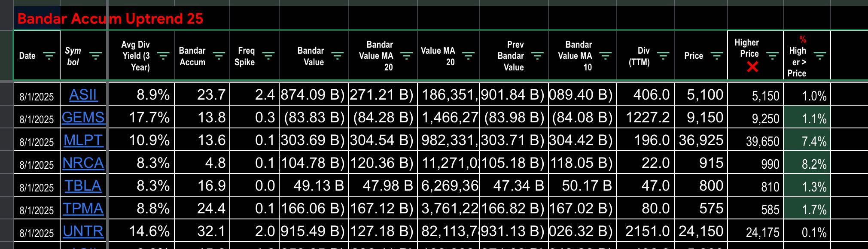Image resolution: width=868 pixels, height=249 pixels.
Task: Select MLPT Higher Price cell 39,650
Action: [x=755, y=140]
